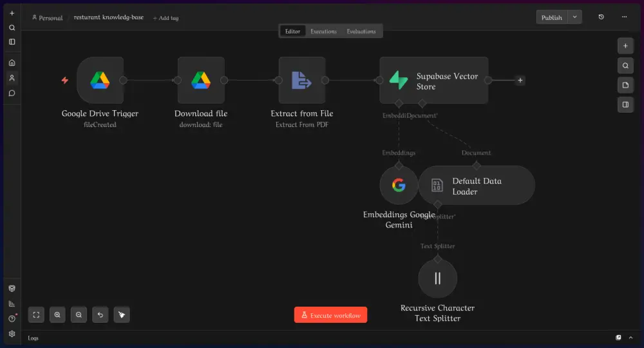Pop out the Logs panel
The height and width of the screenshot is (348, 644).
pyautogui.click(x=618, y=337)
